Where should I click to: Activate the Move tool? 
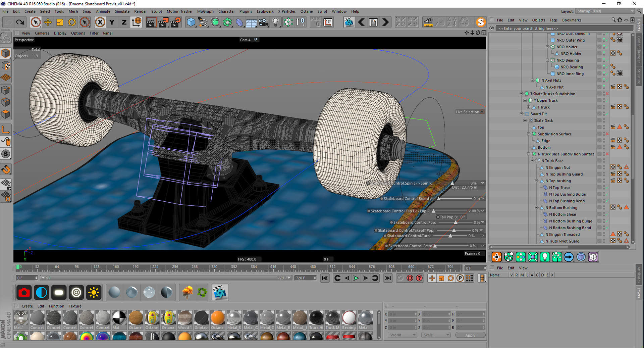pyautogui.click(x=48, y=22)
